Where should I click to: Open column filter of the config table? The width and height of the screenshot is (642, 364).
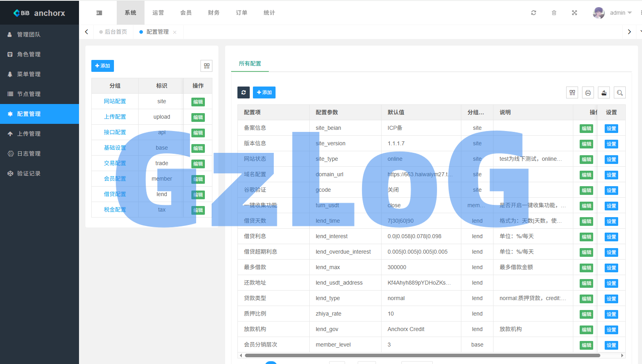[572, 92]
